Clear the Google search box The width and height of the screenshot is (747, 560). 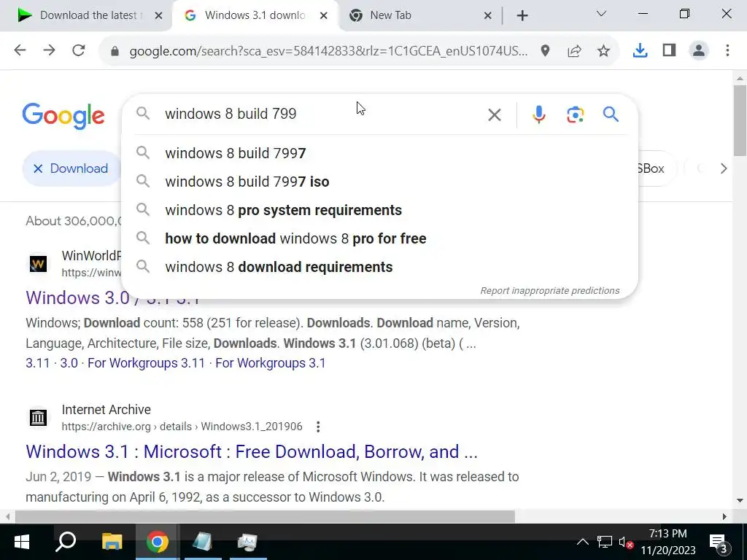click(495, 114)
